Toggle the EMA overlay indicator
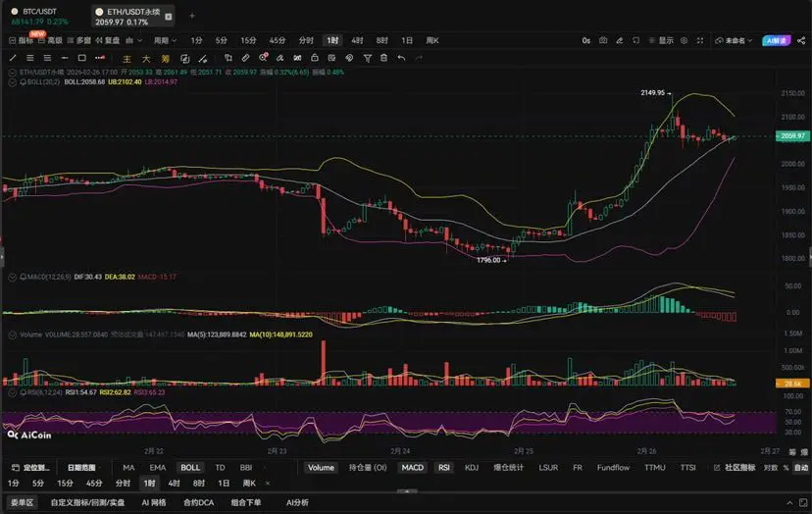Image resolution: width=812 pixels, height=514 pixels. coord(158,467)
